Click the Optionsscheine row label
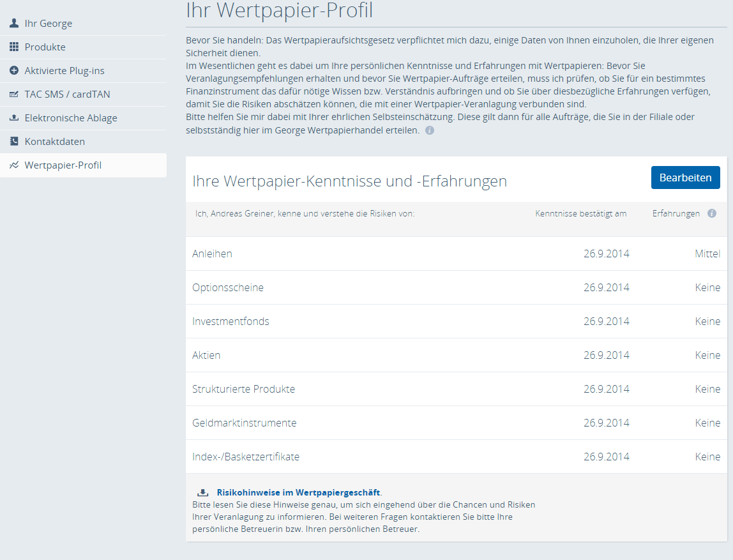This screenshot has width=733, height=560. (228, 287)
